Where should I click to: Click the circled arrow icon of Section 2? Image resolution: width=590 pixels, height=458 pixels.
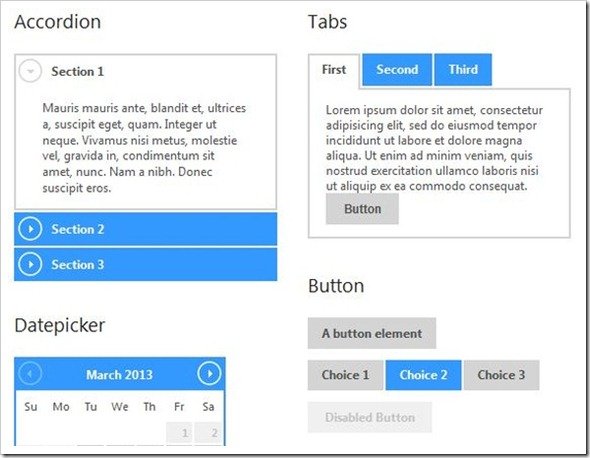click(x=30, y=229)
